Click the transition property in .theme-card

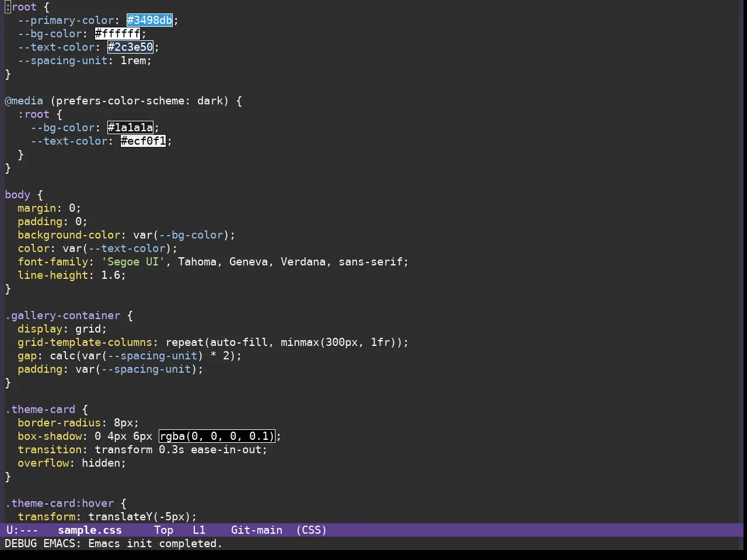[50, 450]
